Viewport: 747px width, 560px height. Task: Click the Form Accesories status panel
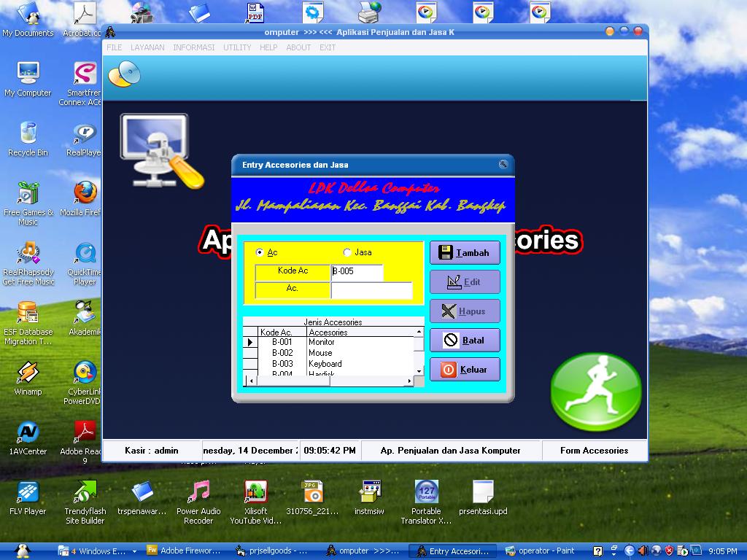click(x=594, y=451)
